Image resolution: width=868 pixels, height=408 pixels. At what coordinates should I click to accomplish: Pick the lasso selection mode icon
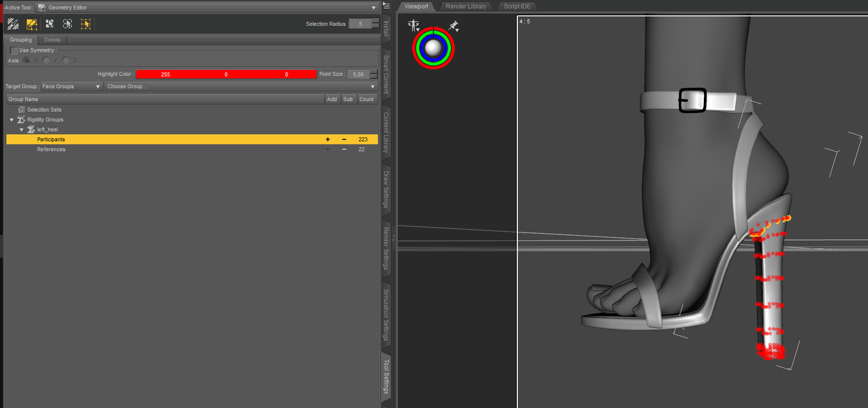point(68,24)
